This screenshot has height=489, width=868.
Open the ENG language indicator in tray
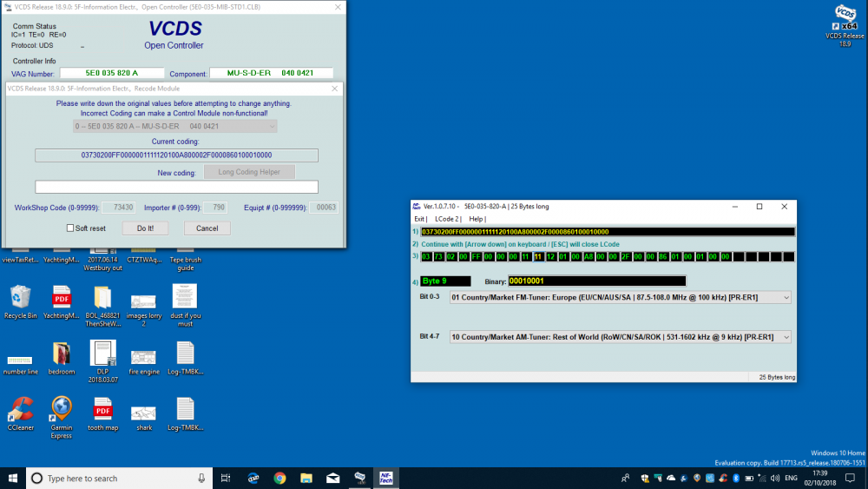[x=791, y=478]
